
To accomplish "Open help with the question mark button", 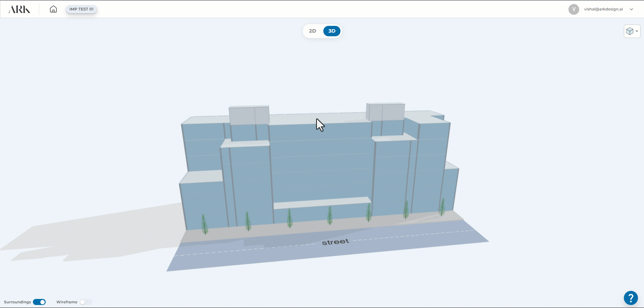I will (631, 298).
